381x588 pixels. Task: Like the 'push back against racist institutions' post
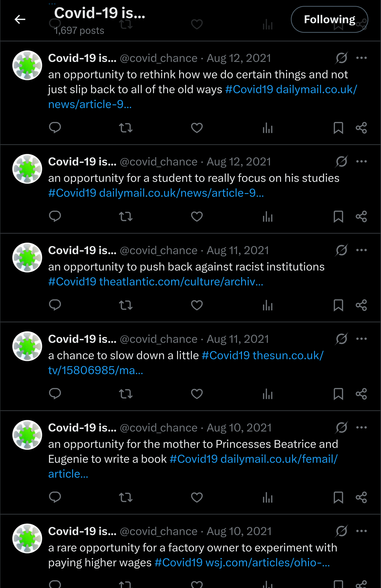[197, 305]
